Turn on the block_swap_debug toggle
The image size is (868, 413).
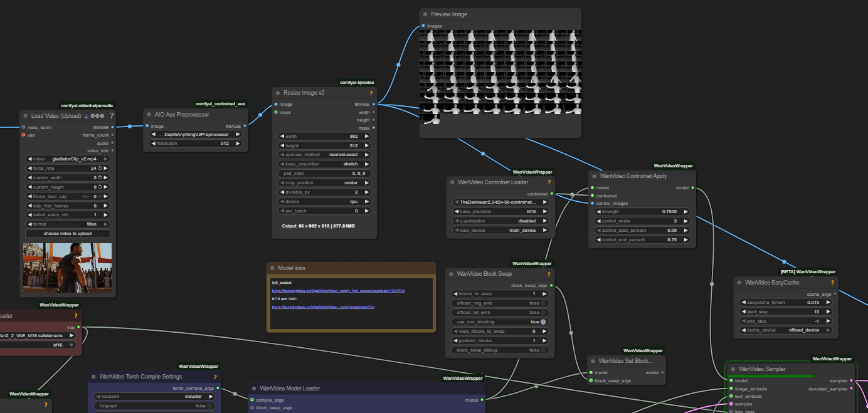coord(543,350)
